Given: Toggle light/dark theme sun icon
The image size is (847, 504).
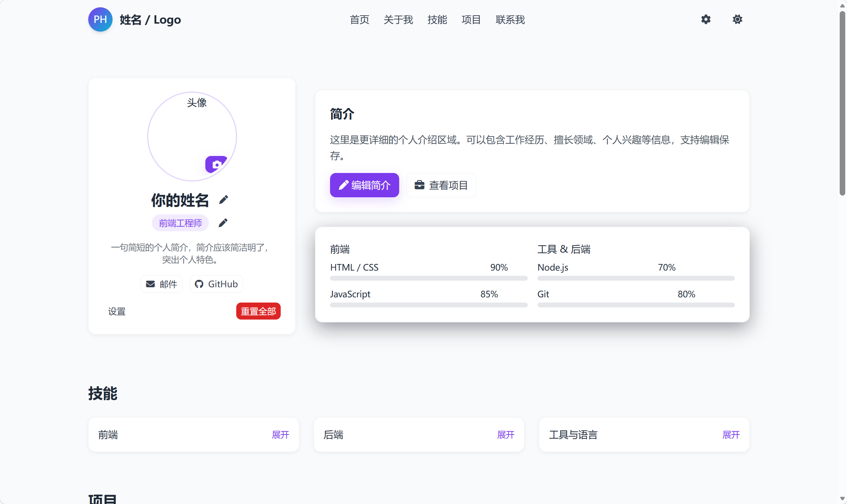Looking at the screenshot, I should pos(737,19).
